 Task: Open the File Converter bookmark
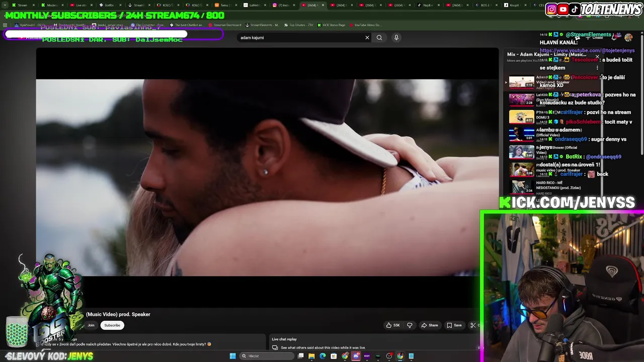[x=148, y=25]
